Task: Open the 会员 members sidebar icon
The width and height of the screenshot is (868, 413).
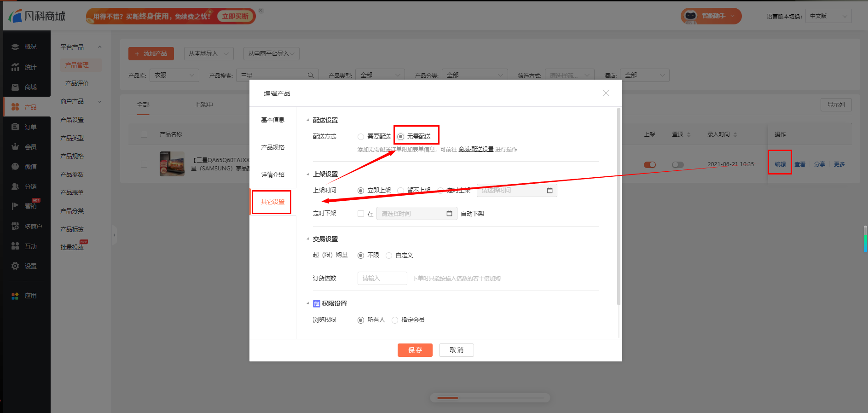Action: click(16, 147)
